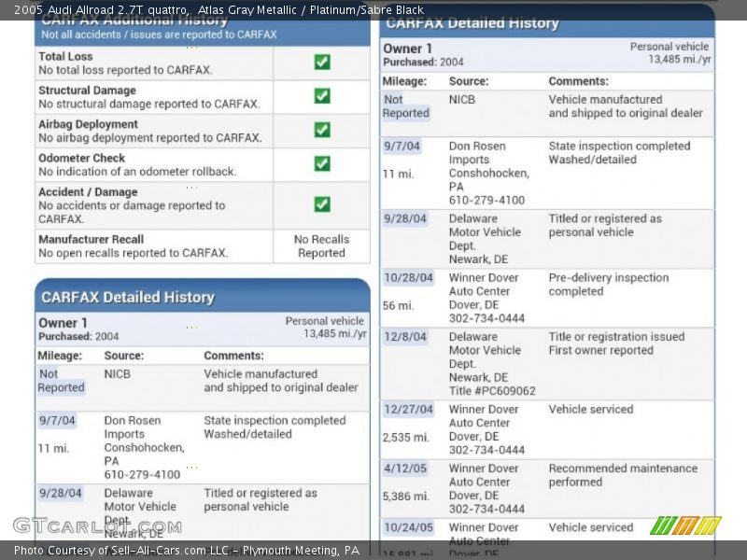Select the 'Manufacturer Recall' heading
This screenshot has width=747, height=560.
(91, 239)
